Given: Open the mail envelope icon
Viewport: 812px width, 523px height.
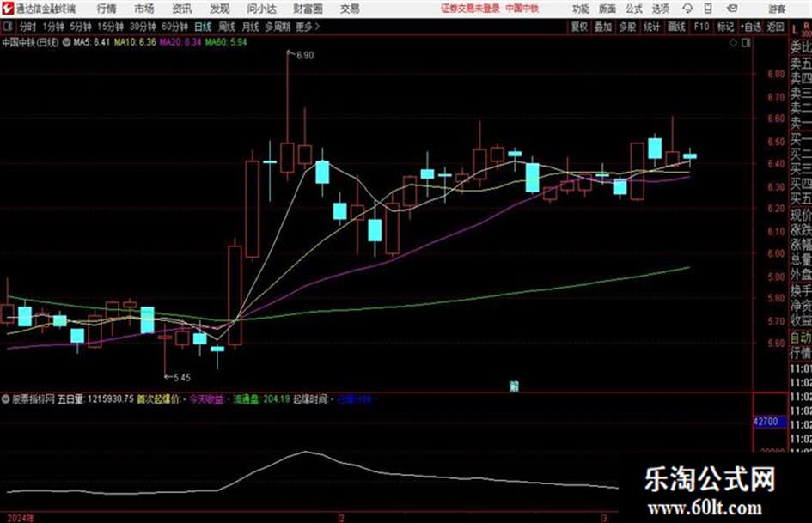Looking at the screenshot, I should (732, 9).
